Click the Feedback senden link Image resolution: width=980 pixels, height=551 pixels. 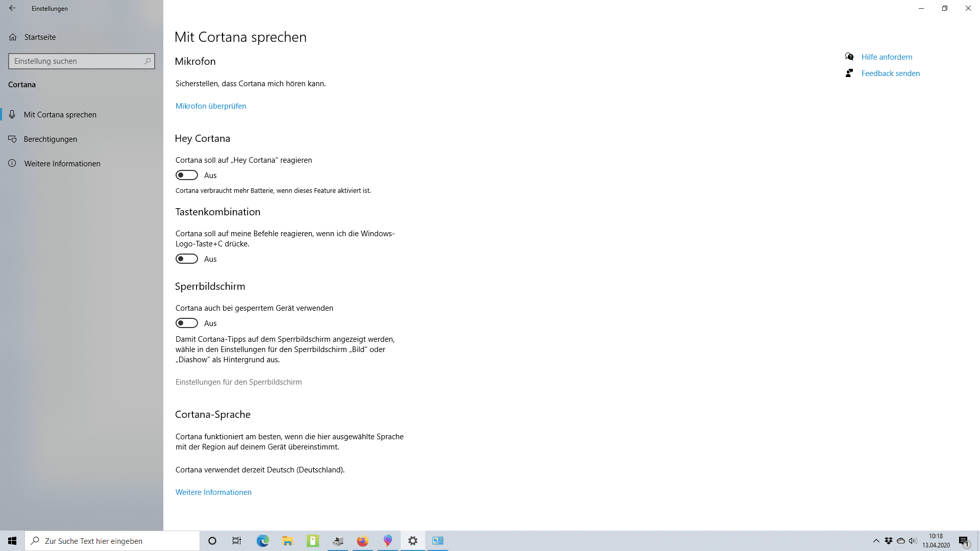click(x=891, y=73)
